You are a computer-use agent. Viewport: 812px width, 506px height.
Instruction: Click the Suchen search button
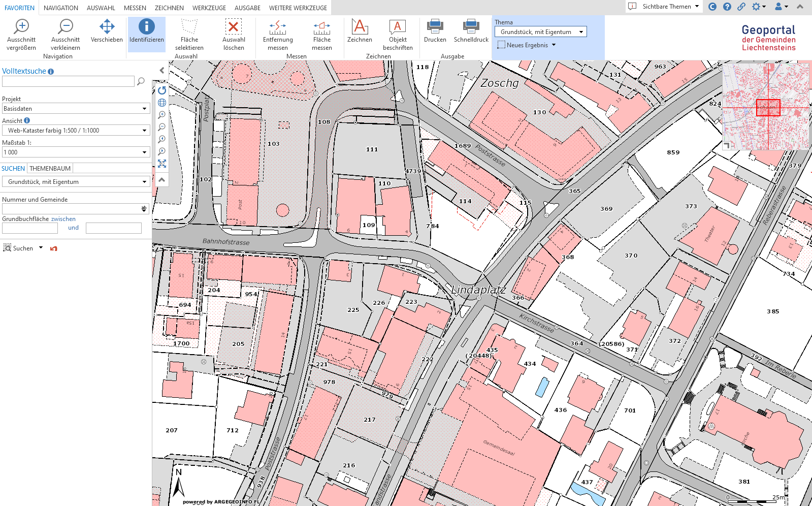coord(19,248)
